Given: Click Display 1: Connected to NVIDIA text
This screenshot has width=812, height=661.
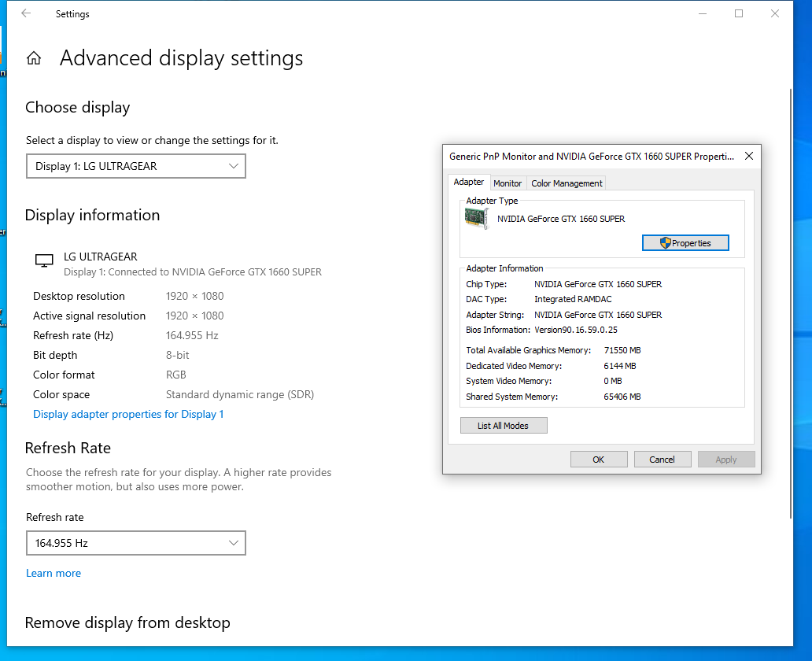Looking at the screenshot, I should click(x=193, y=272).
